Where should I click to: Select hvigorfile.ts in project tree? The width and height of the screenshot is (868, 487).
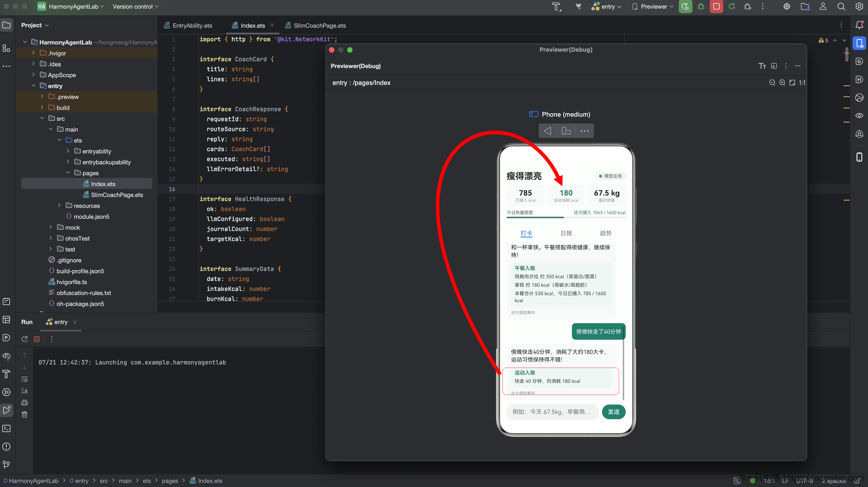pyautogui.click(x=68, y=282)
